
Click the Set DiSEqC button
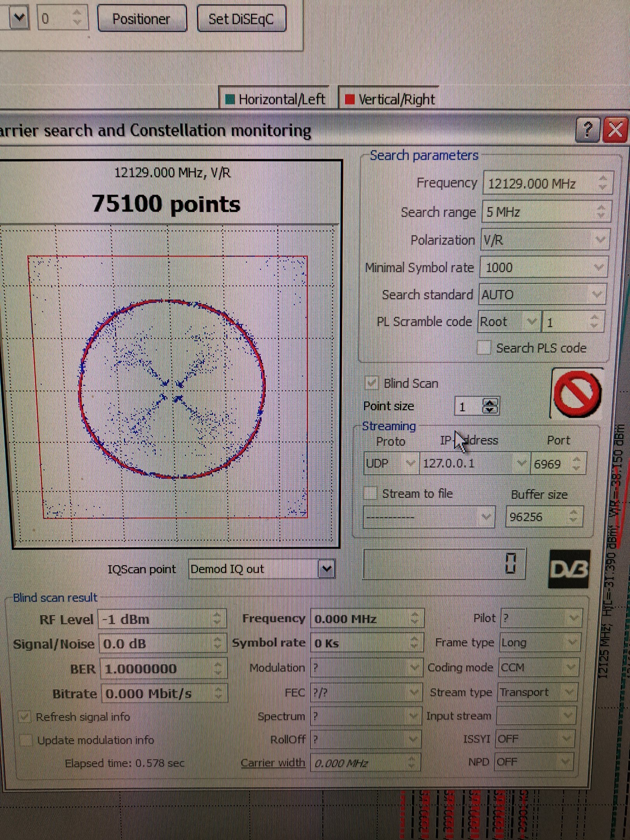click(x=241, y=19)
